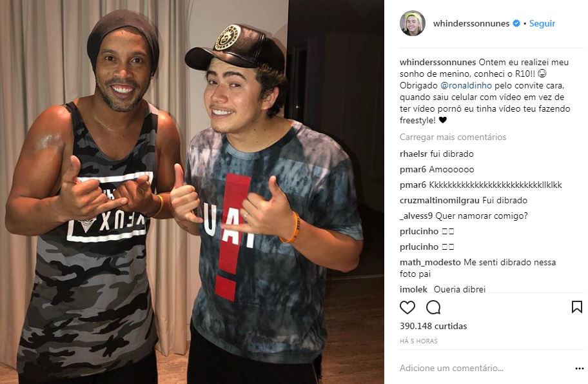Save the post with the bookmark icon
Screen dimensions: 588x384
pyautogui.click(x=577, y=307)
